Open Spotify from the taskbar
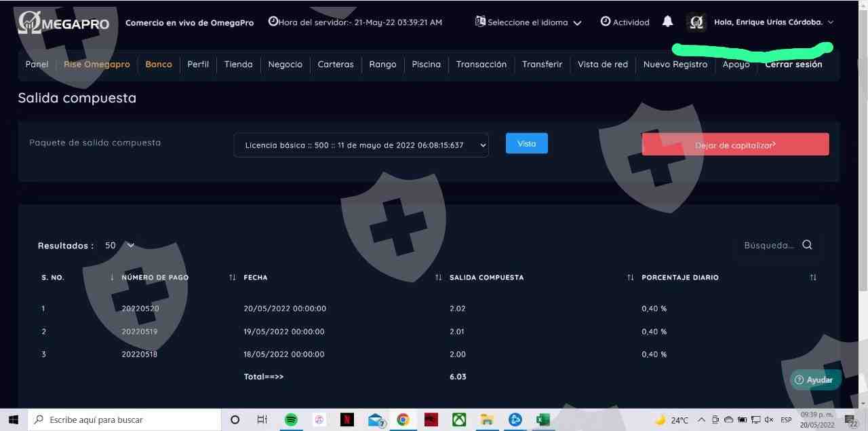 point(291,419)
